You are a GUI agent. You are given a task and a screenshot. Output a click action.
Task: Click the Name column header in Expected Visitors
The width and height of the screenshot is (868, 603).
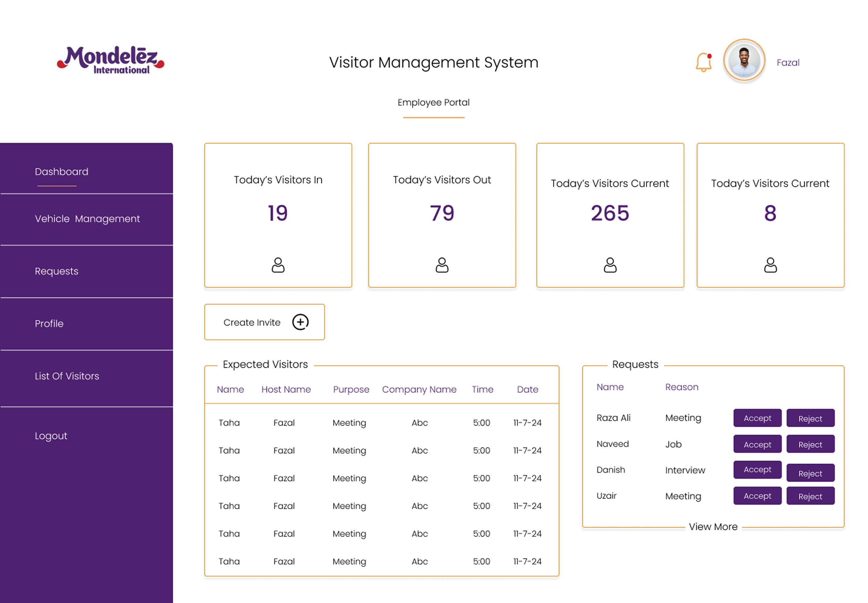click(230, 389)
